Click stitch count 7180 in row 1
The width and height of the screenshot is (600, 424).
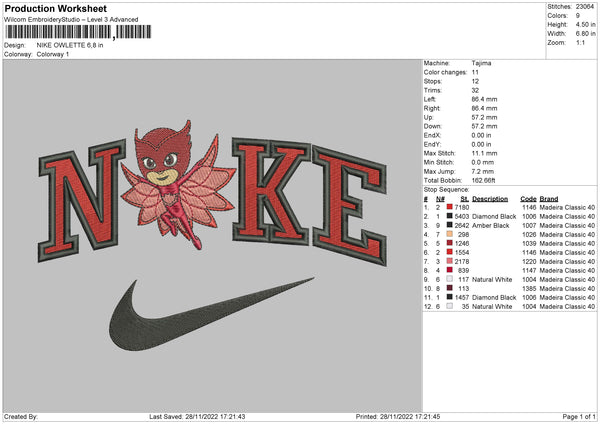tap(462, 207)
